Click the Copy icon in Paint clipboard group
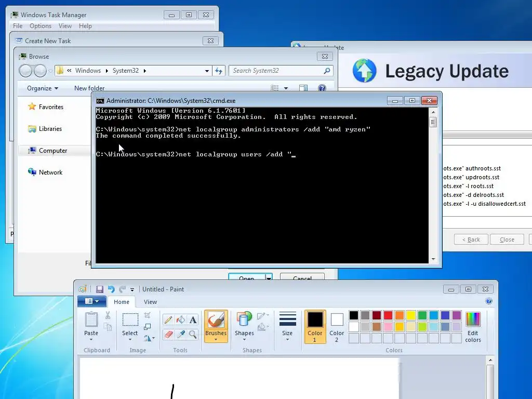This screenshot has width=532, height=399. point(108,327)
